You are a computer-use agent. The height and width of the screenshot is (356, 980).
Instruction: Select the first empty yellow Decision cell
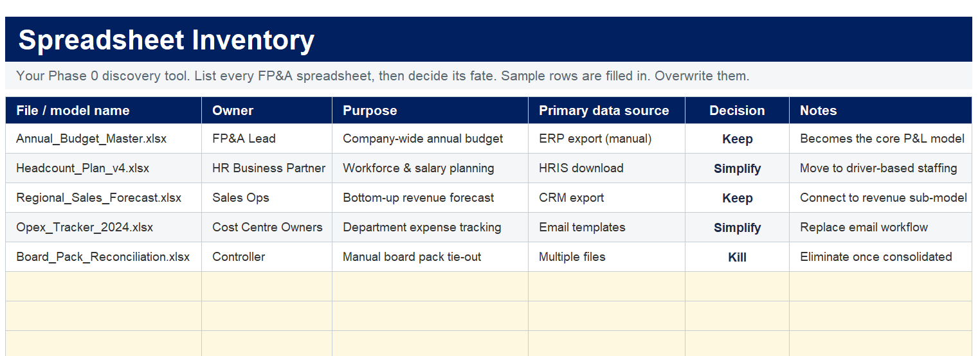pos(737,287)
